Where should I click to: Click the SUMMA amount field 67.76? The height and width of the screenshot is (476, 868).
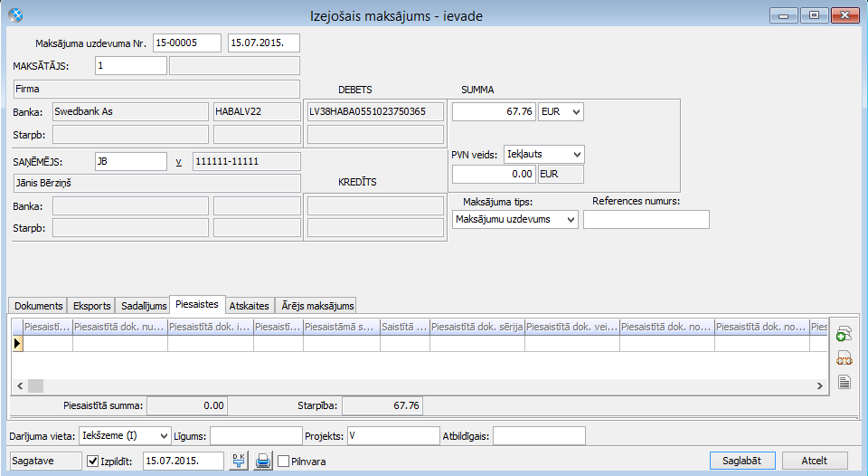[494, 112]
